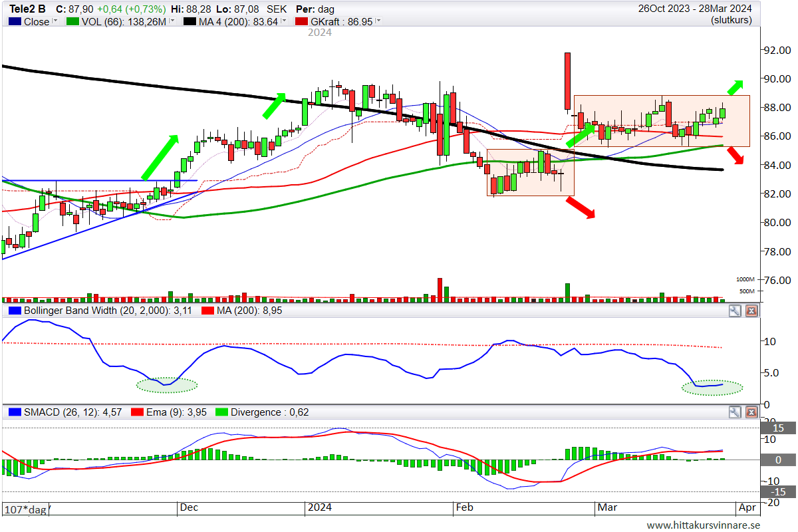
Task: Click the 2024 label on bottom time axis
Action: pos(319,507)
